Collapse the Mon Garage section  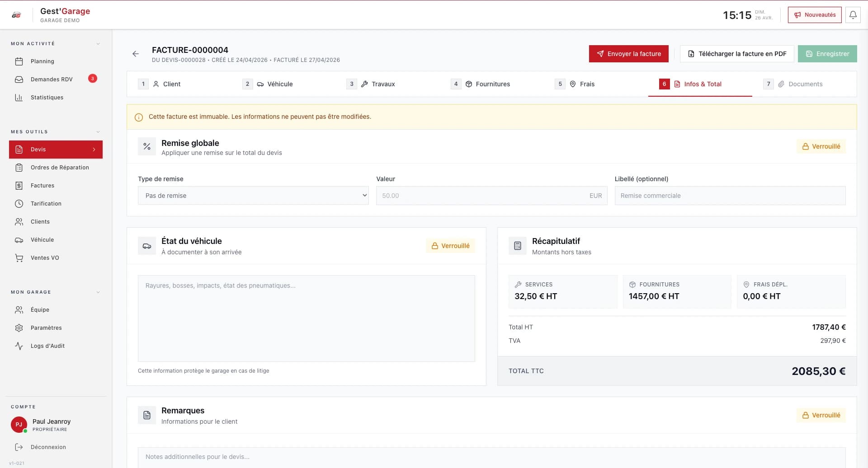[x=98, y=292]
